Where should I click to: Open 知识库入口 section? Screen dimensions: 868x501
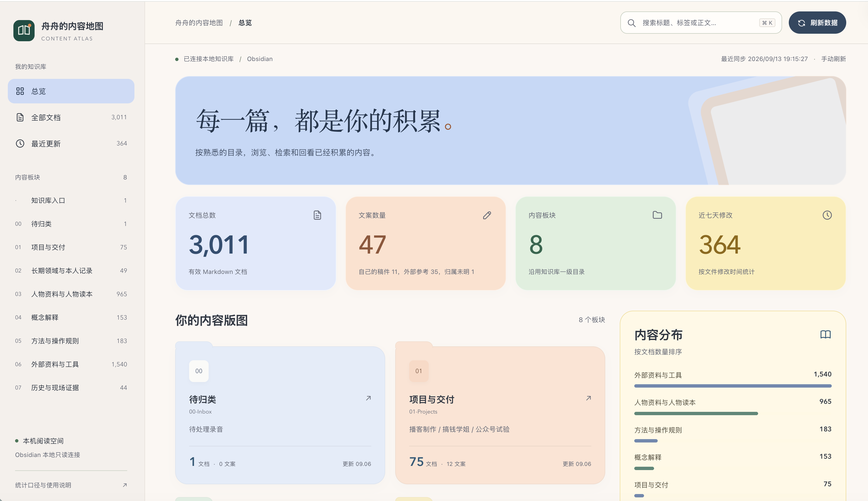[x=71, y=201]
